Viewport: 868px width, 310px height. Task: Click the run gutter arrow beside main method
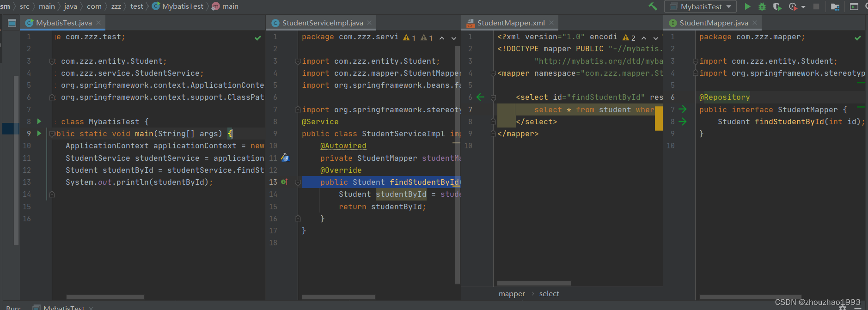point(39,134)
